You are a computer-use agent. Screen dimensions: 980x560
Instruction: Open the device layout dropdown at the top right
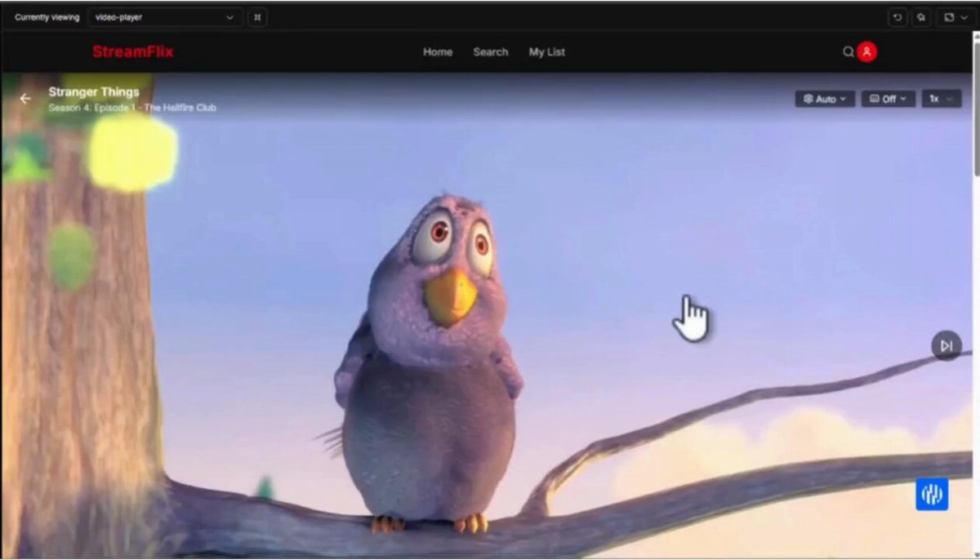click(x=955, y=17)
